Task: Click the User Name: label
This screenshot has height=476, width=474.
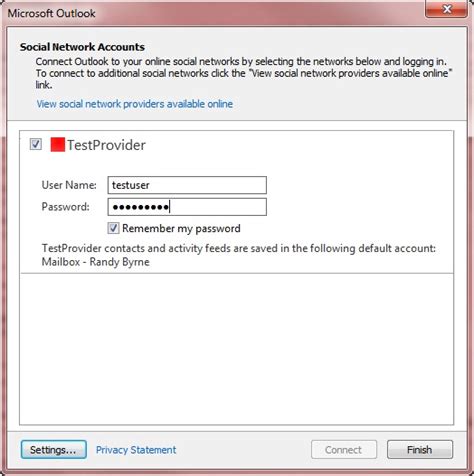Action: tap(69, 185)
